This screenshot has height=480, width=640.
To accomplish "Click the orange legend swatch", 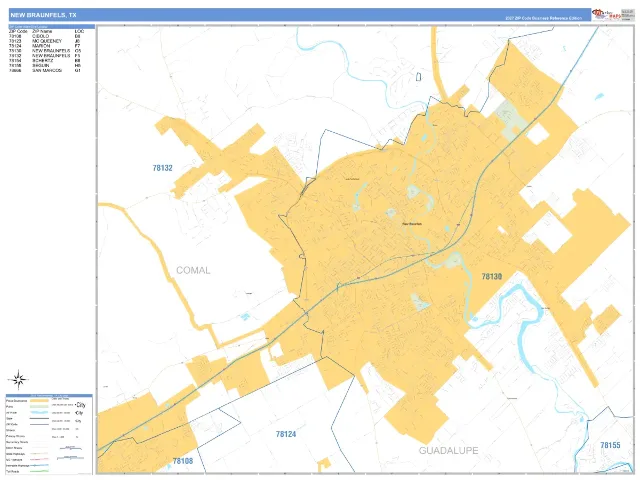I will (39, 401).
